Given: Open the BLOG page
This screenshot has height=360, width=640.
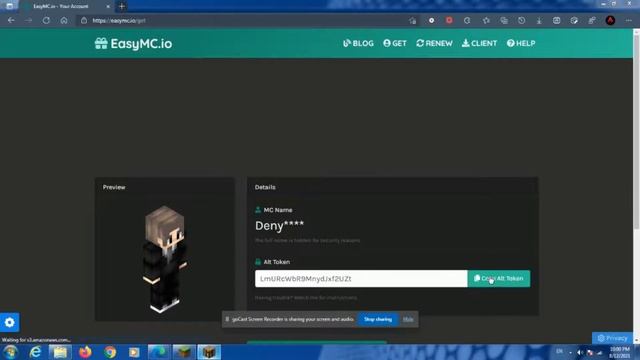Looking at the screenshot, I should [x=358, y=43].
